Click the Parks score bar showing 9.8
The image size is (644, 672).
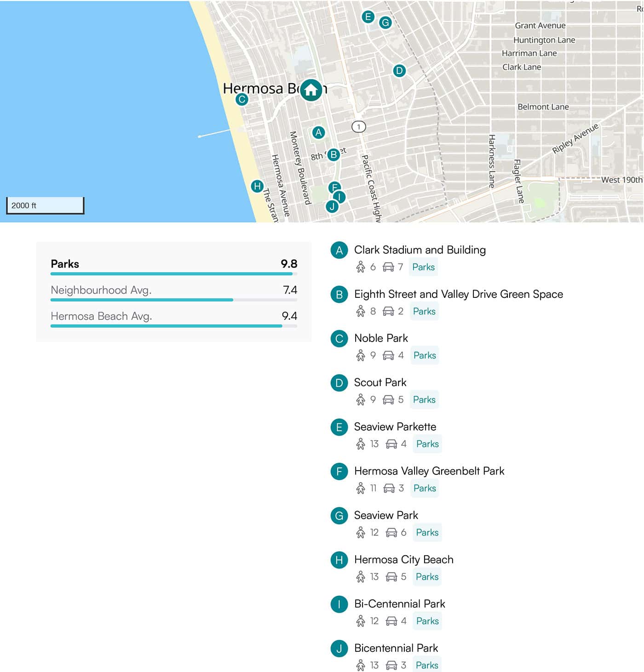[x=173, y=273]
